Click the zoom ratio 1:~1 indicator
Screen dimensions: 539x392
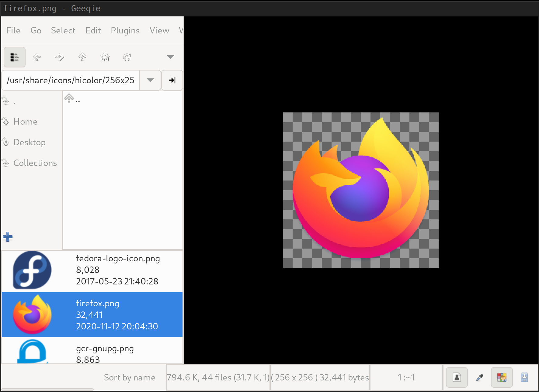point(406,377)
